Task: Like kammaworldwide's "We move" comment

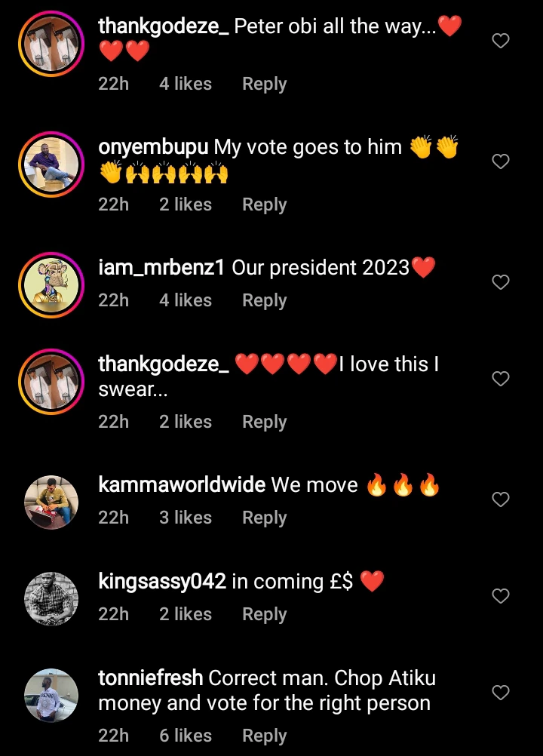Action: tap(501, 499)
